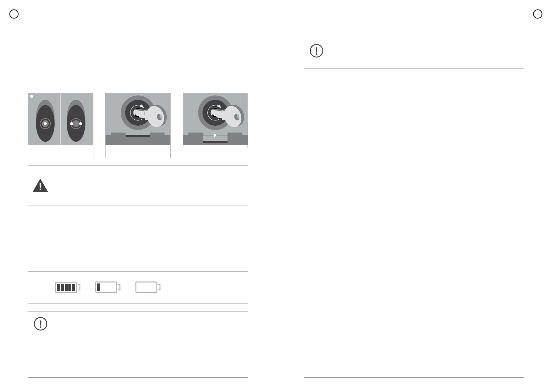Screen dimensions: 552x392
Task: Click the circular rotation arrow in middle illustration
Action: [137, 113]
